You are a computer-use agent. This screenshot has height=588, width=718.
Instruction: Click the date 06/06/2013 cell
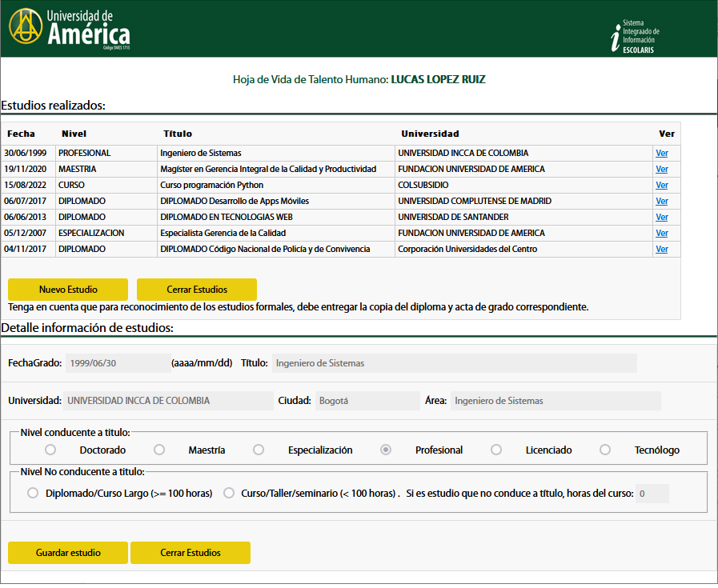point(28,217)
